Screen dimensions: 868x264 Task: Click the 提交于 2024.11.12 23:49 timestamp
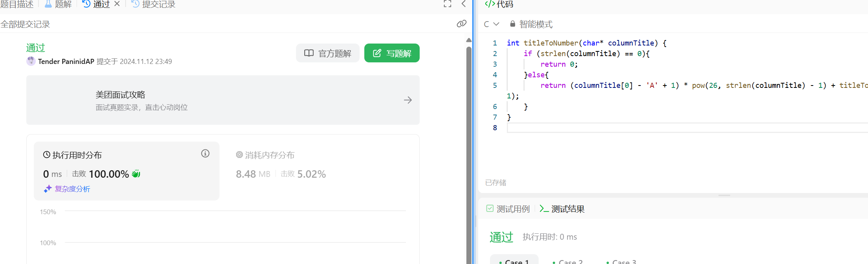tap(134, 62)
